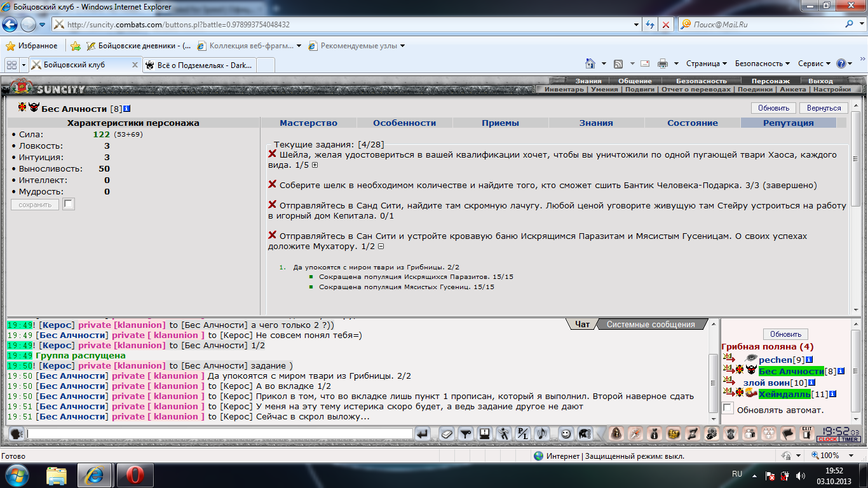Open the Инвентарь menu item
This screenshot has height=488, width=868.
pos(564,90)
